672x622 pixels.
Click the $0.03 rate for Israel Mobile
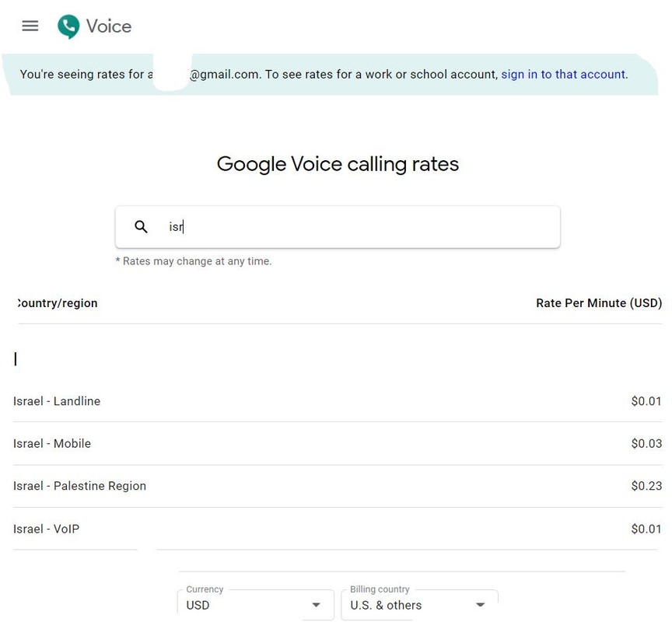pyautogui.click(x=646, y=443)
